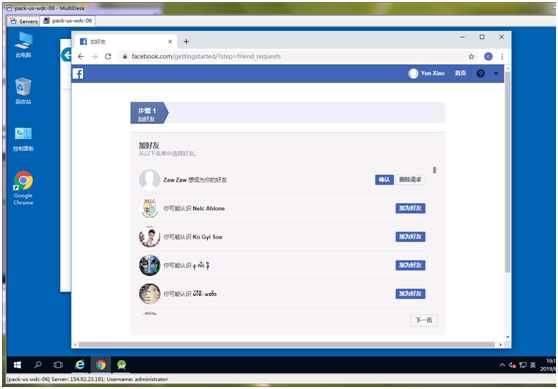Go to the Facebook home page link
The image size is (558, 389).
[x=460, y=73]
